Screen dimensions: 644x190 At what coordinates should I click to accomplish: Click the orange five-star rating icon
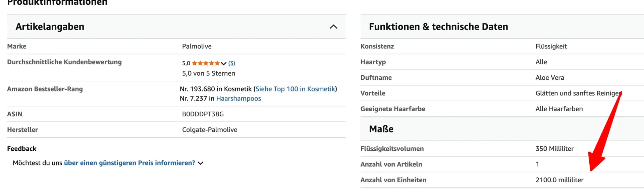pyautogui.click(x=206, y=63)
